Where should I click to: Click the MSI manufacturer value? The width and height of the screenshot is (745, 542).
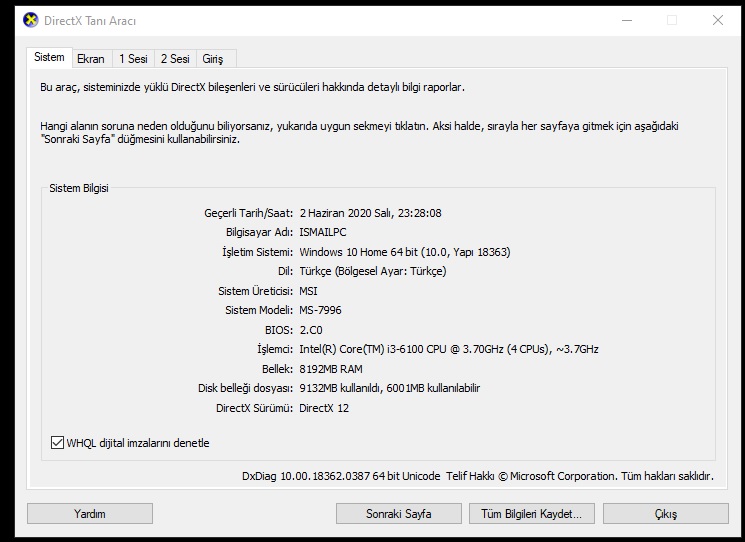pyautogui.click(x=308, y=291)
